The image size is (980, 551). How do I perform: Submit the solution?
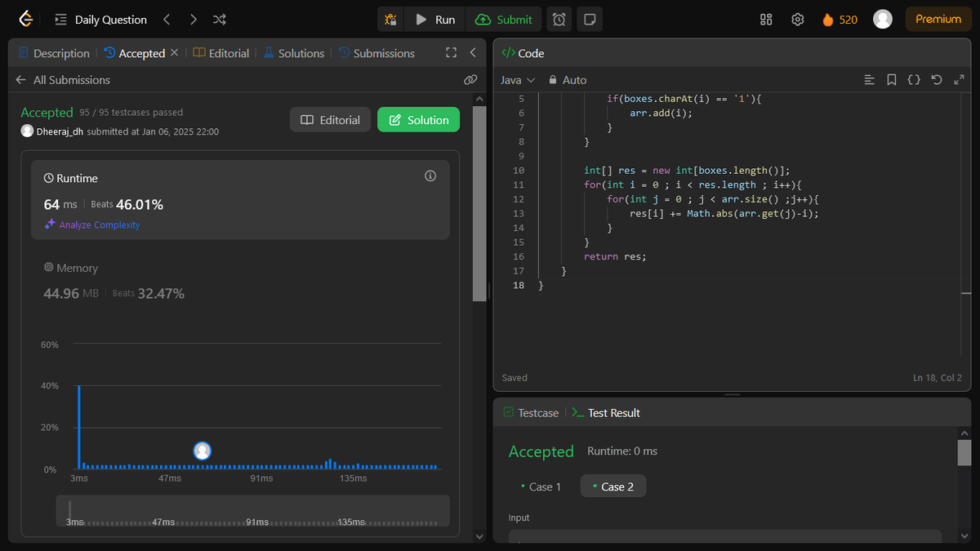coord(504,20)
